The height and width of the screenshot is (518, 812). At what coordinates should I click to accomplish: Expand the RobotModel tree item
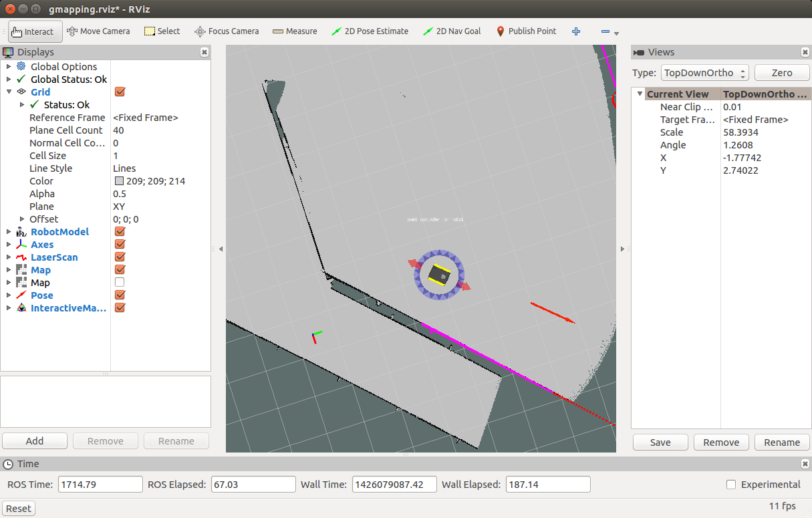click(9, 232)
